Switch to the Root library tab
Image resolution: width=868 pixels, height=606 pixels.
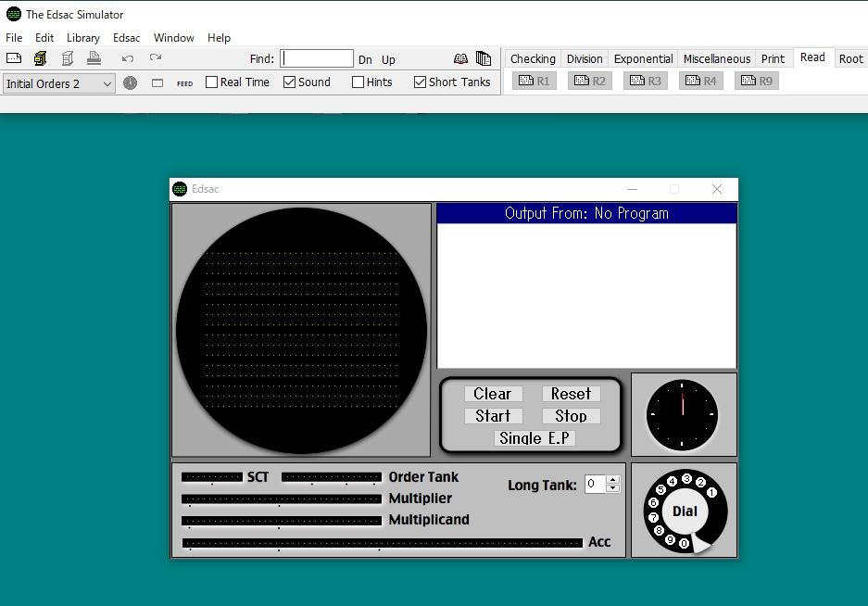(x=850, y=58)
